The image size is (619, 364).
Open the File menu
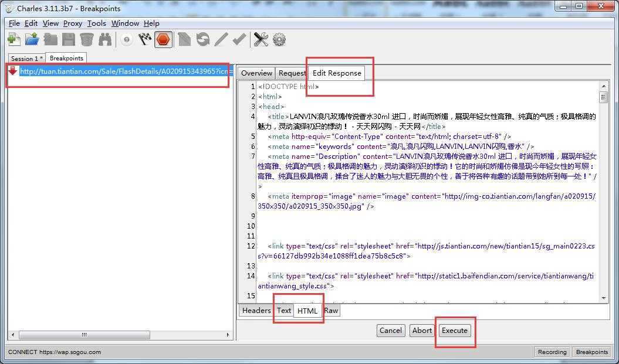coord(14,23)
